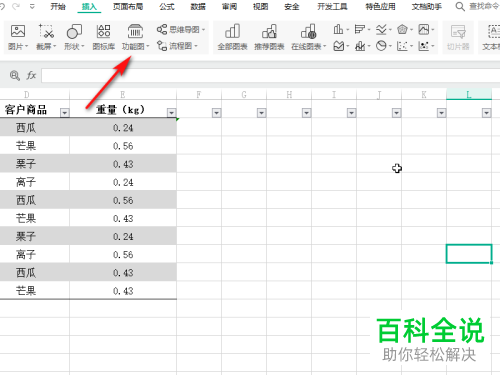The image size is (500, 375).
Task: Click the 客户商品 header cell
Action: pos(35,109)
